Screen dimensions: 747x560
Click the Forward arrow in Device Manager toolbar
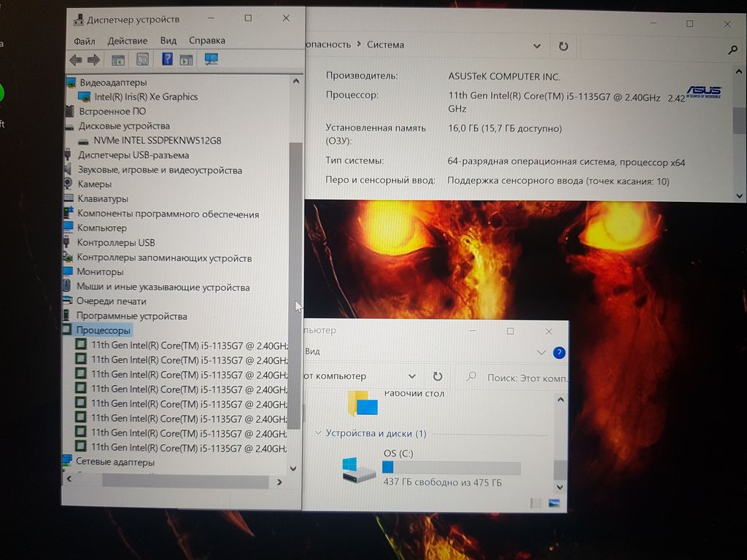point(93,60)
